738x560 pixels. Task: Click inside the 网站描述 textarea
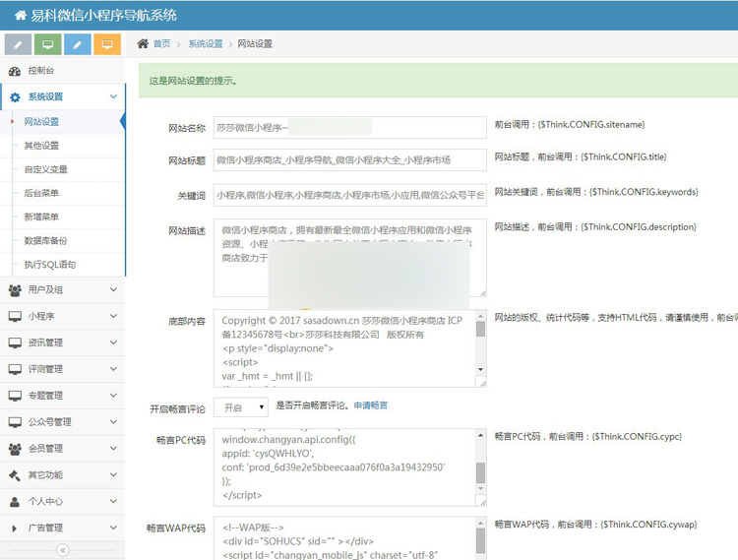click(349, 258)
